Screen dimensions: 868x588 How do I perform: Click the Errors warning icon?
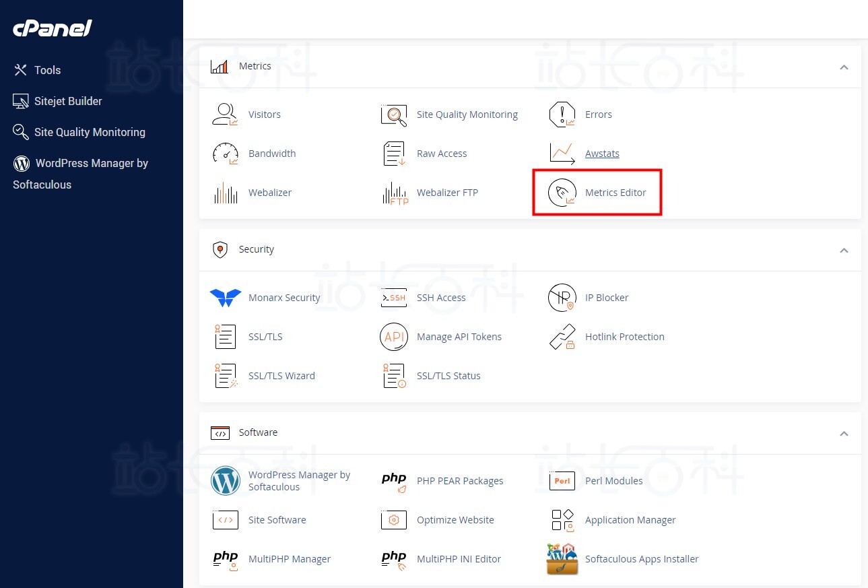[562, 115]
